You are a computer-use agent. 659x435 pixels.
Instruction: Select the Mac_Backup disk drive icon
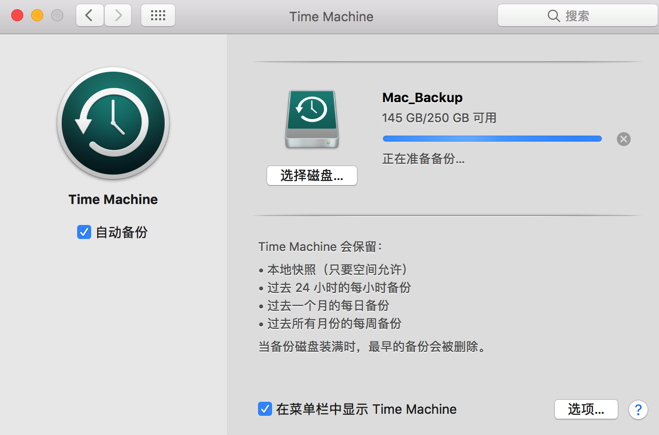[x=312, y=119]
